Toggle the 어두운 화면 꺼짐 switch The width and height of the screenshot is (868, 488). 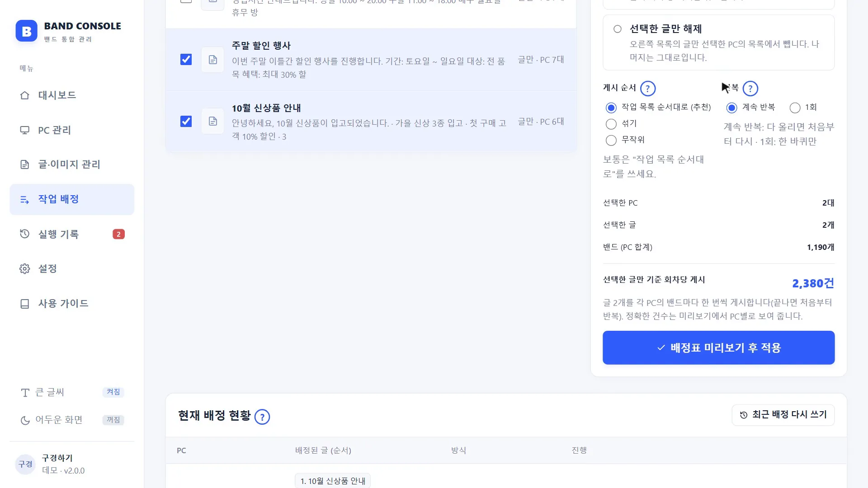click(113, 420)
